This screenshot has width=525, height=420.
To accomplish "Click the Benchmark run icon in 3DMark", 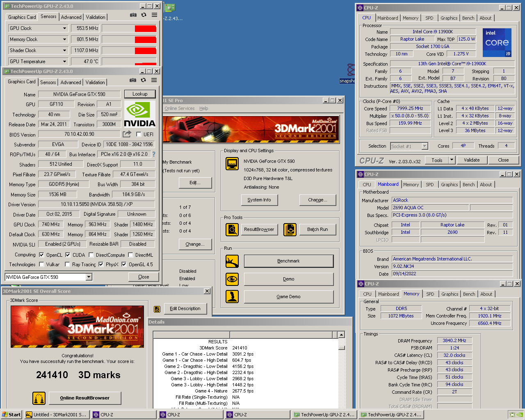I will click(x=232, y=261).
